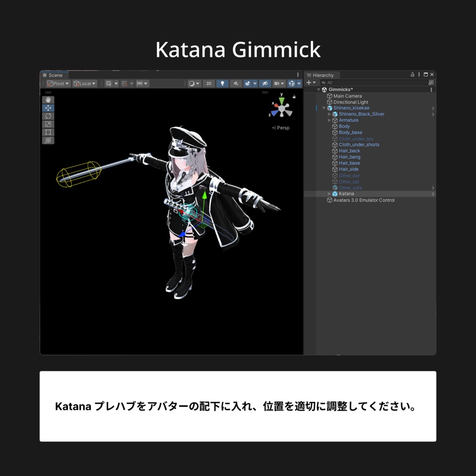Open the Scene view more-options menu

click(298, 75)
